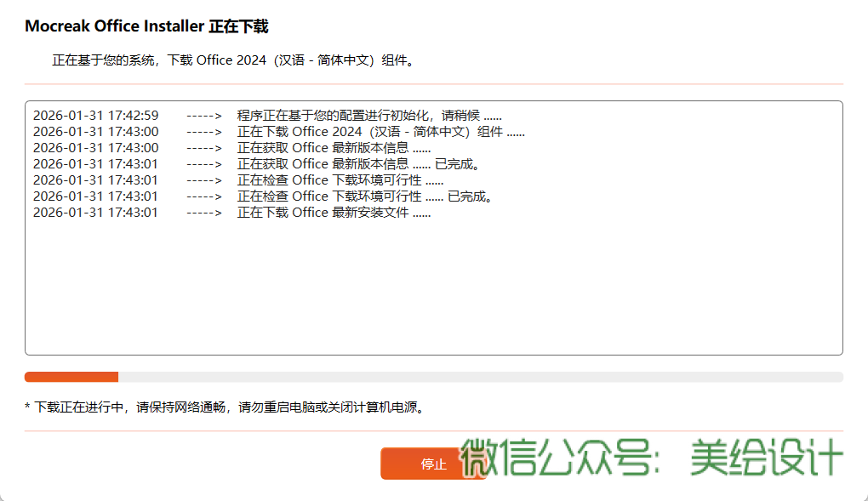Click the subtitle about downloading Office 2024 组件
The width and height of the screenshot is (868, 501).
point(233,61)
